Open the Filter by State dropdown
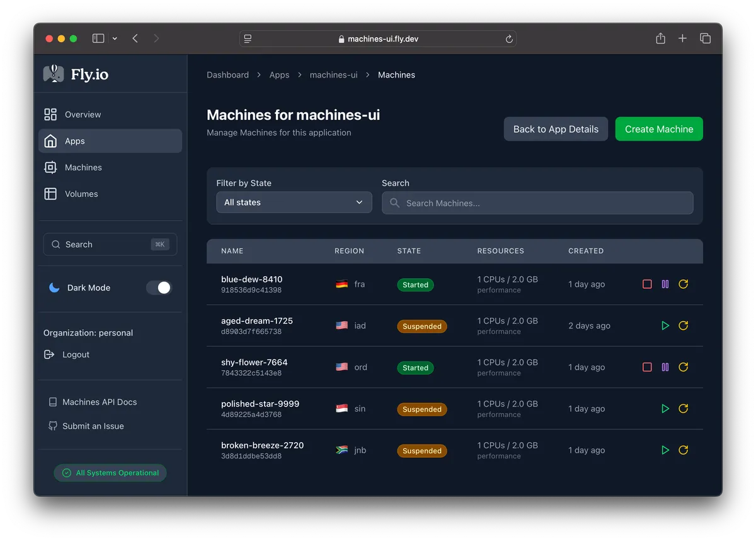The height and width of the screenshot is (541, 756). (x=294, y=202)
